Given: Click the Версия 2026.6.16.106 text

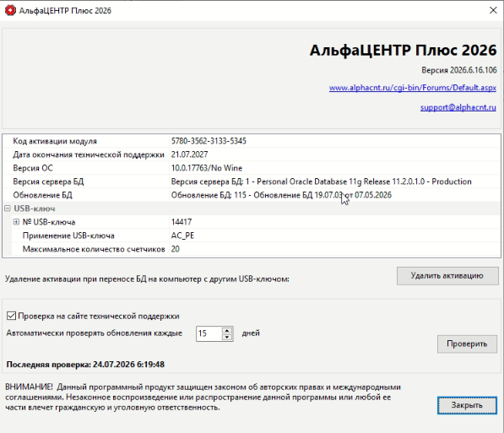Looking at the screenshot, I should (x=459, y=70).
